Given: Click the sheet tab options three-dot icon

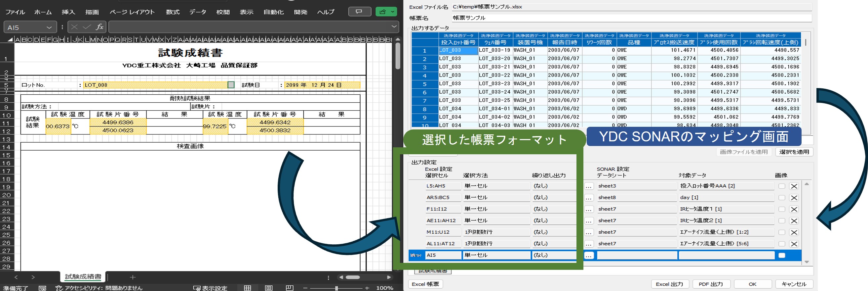Looking at the screenshot, I should (x=328, y=277).
